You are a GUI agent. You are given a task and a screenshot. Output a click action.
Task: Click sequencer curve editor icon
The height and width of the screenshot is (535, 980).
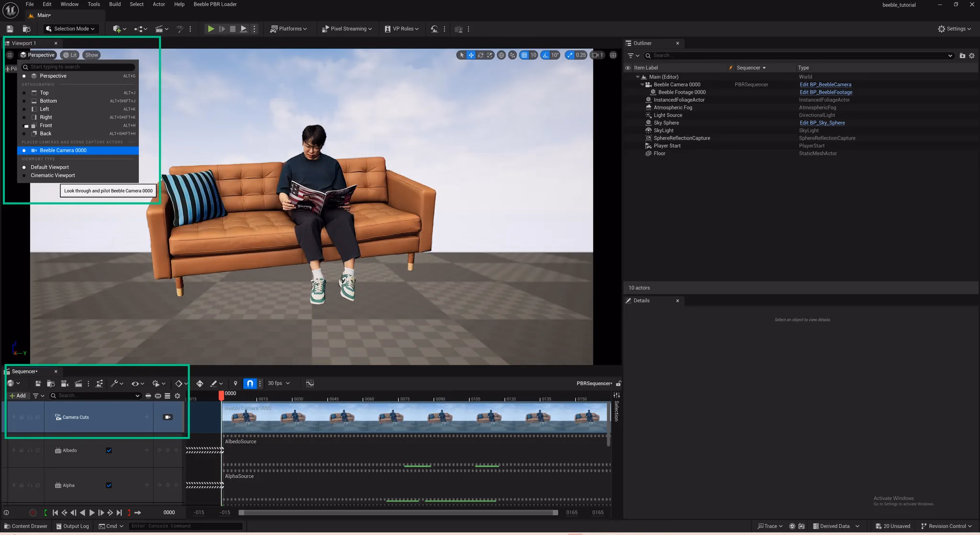[310, 383]
